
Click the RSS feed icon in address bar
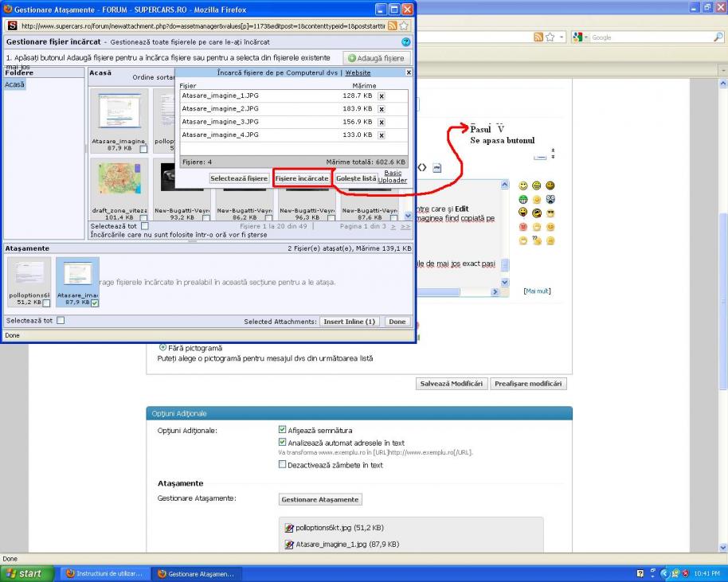(538, 37)
